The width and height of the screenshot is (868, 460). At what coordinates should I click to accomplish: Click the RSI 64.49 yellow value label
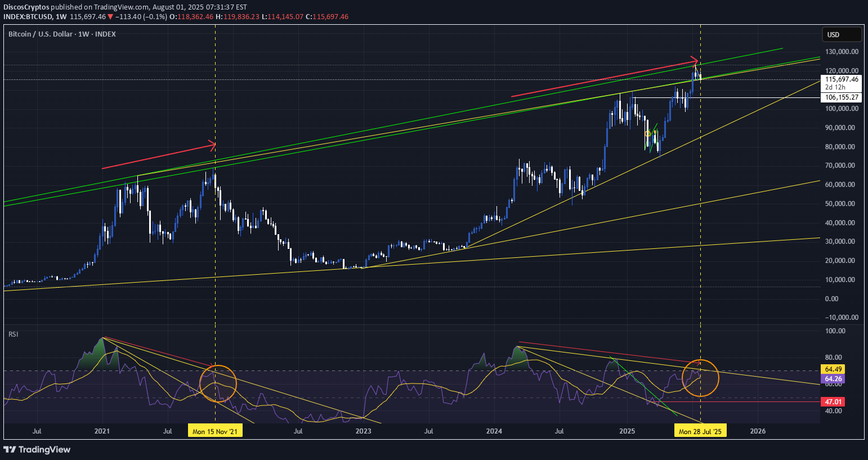point(833,369)
